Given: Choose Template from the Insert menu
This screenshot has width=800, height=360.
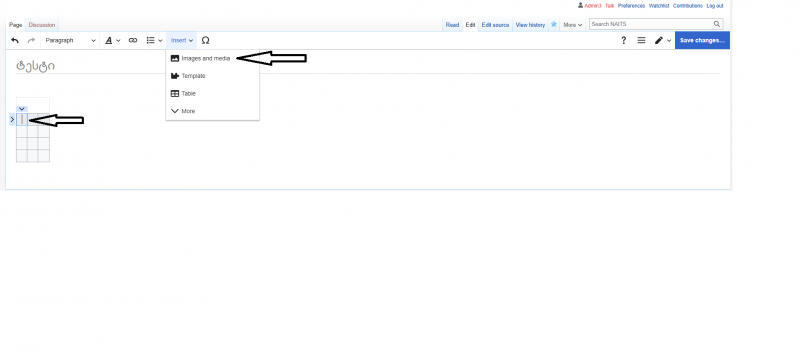Looking at the screenshot, I should tap(212, 76).
